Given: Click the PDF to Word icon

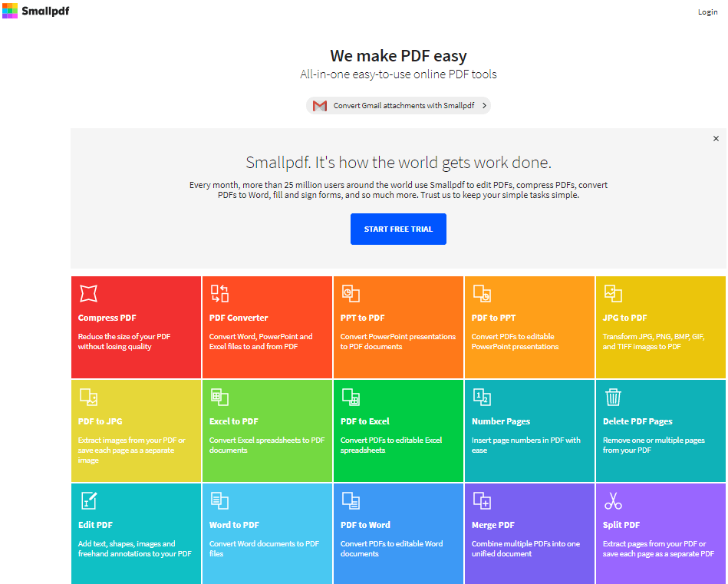Looking at the screenshot, I should point(351,501).
